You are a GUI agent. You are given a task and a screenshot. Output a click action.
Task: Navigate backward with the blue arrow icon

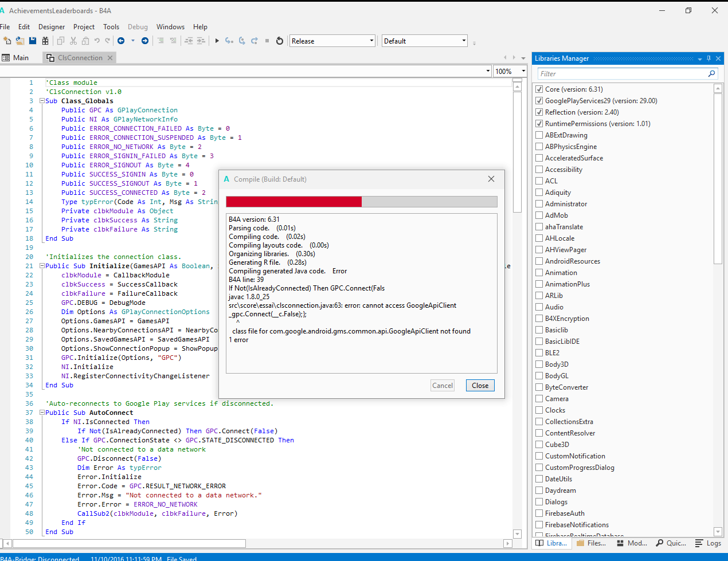coord(121,41)
